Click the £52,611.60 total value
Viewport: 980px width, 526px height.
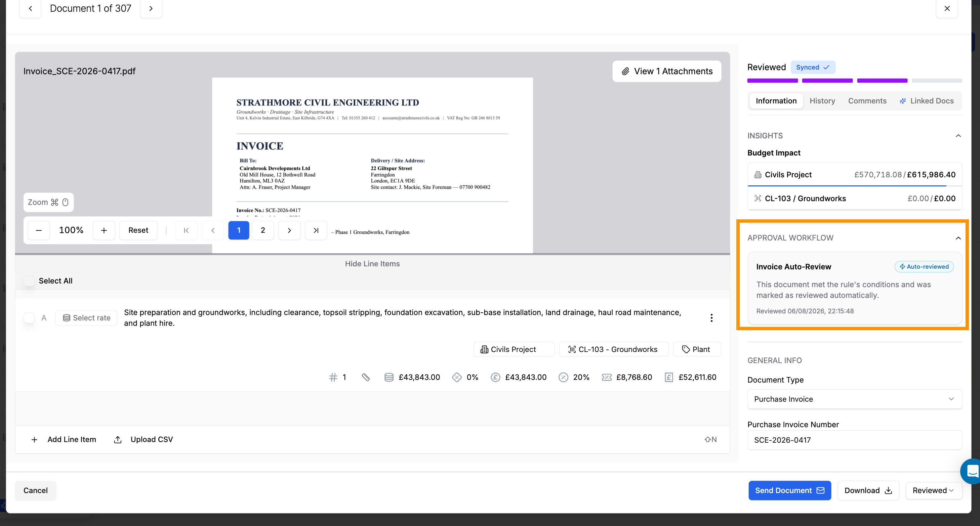pos(697,377)
